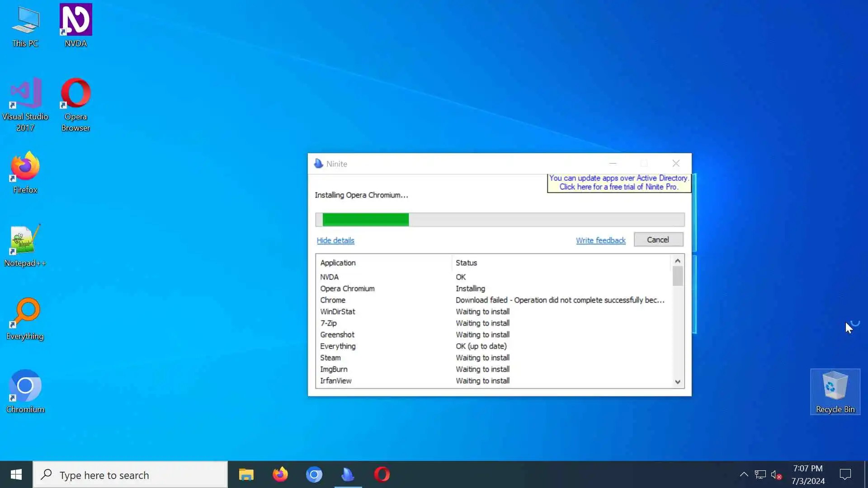Cancel the Ninite installation
The image size is (868, 488).
click(x=658, y=240)
